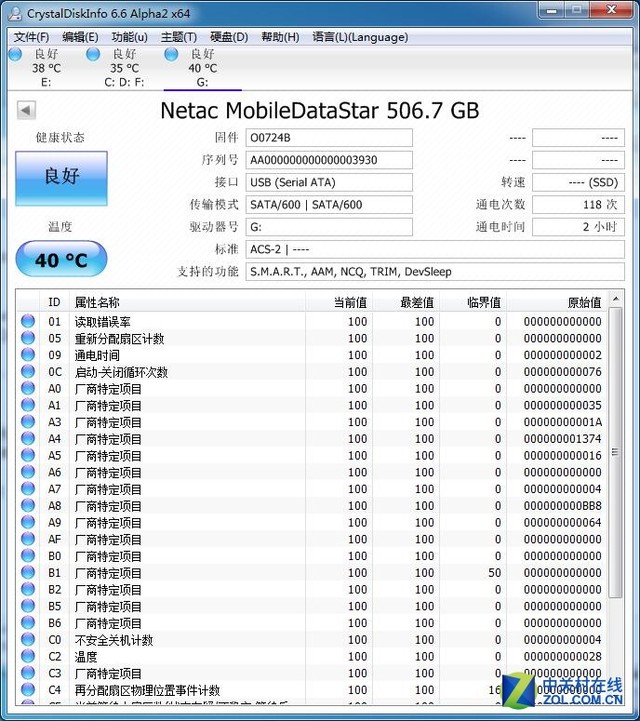Click the blue 良好 health status button

tap(62, 178)
